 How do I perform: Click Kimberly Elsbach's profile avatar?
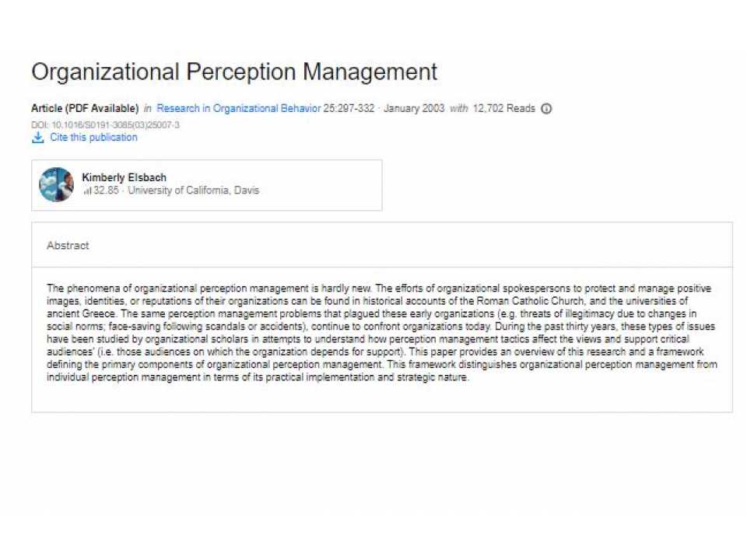pyautogui.click(x=55, y=184)
